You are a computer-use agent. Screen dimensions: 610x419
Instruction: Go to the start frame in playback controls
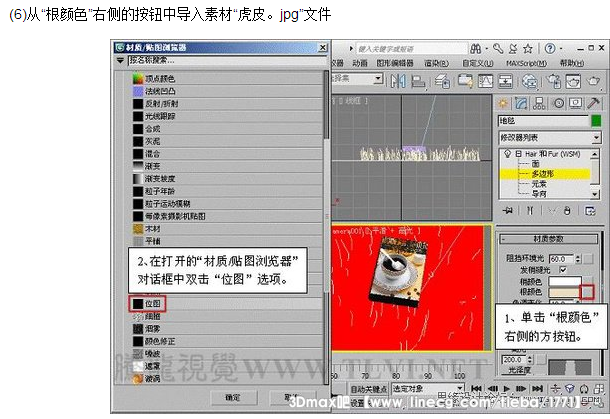(476, 388)
